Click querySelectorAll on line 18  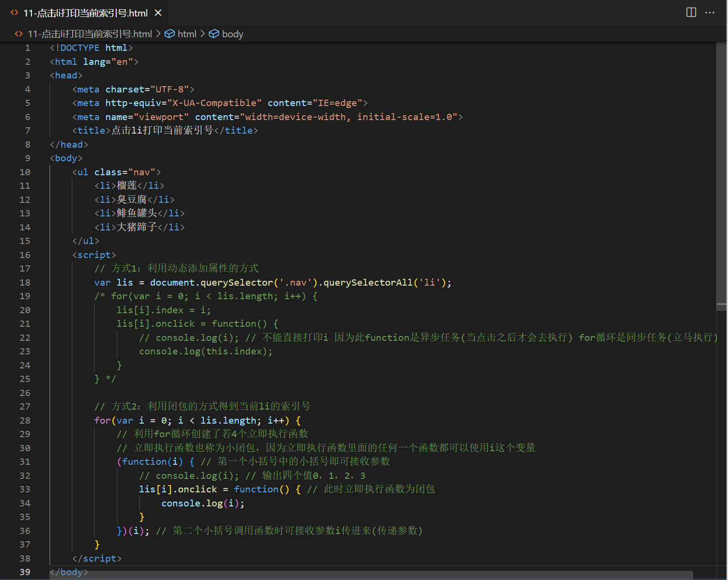(368, 283)
